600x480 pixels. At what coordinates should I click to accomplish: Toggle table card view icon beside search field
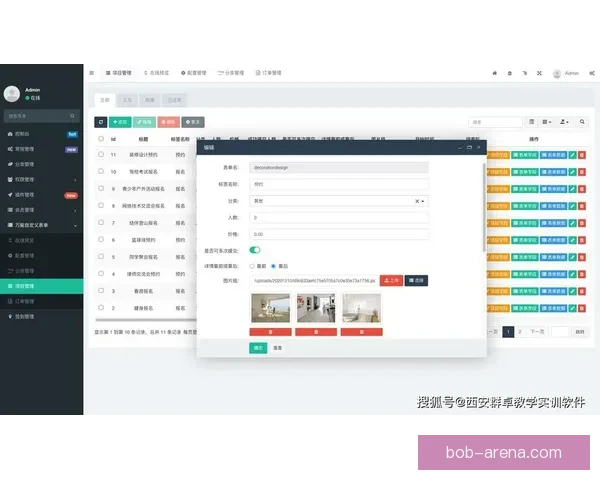[x=532, y=122]
